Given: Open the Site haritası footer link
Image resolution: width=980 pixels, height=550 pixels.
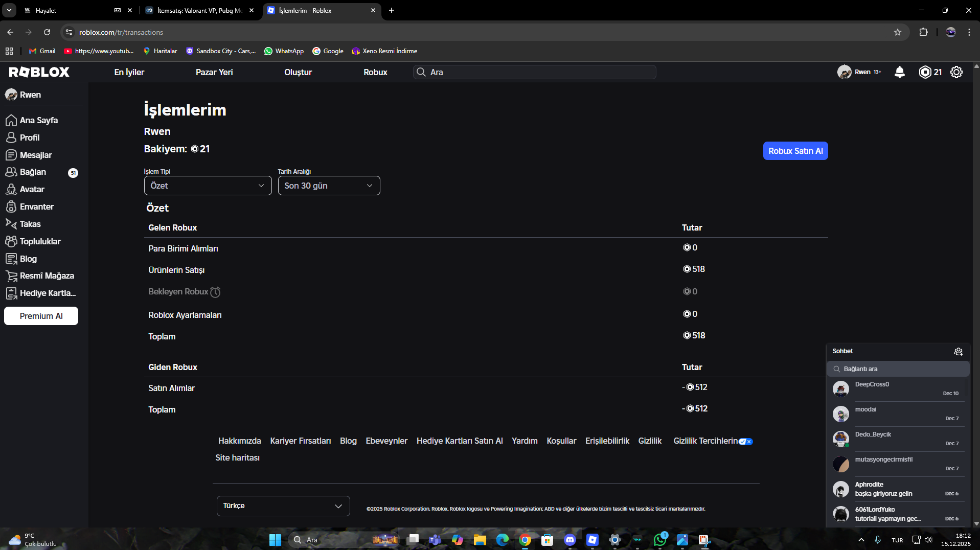Looking at the screenshot, I should point(237,457).
